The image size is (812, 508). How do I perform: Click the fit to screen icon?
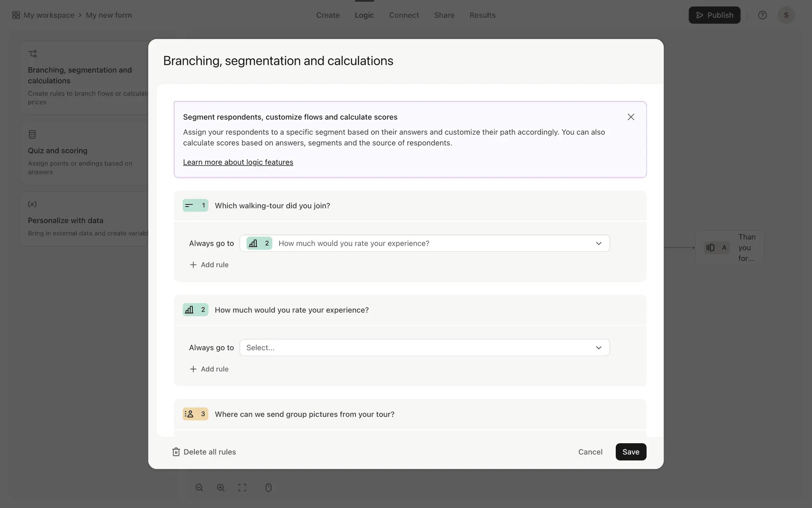coord(242,488)
